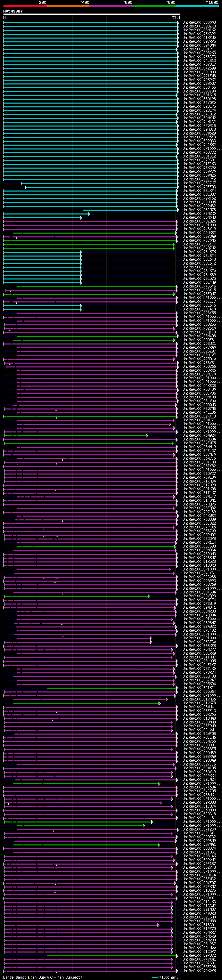Open hit UniRef100_Q8H162 label
Image resolution: width=222 pixels, height=980 pixels.
(x=199, y=30)
